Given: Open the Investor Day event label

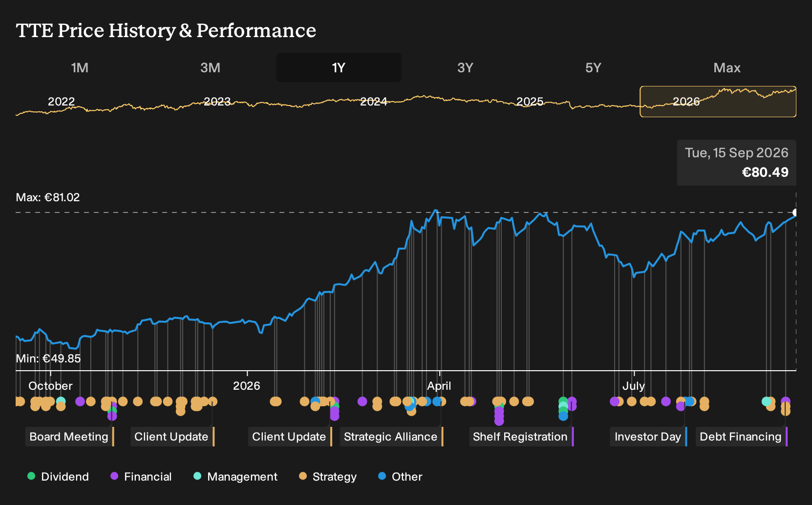Looking at the screenshot, I should [x=648, y=437].
